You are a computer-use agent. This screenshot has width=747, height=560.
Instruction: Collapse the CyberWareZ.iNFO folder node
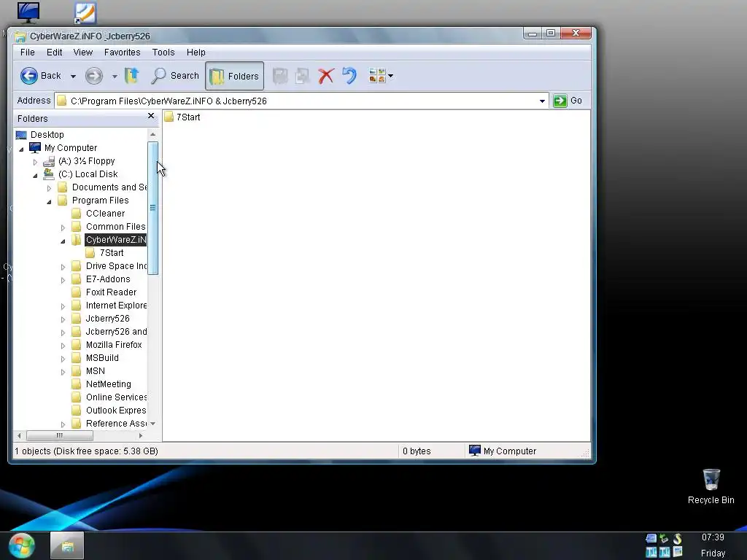pyautogui.click(x=63, y=241)
